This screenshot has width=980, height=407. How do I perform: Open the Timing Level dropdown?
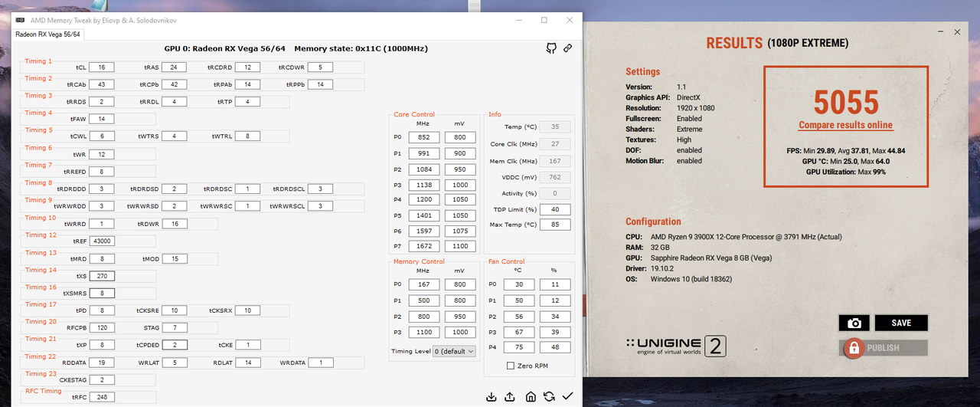point(454,351)
